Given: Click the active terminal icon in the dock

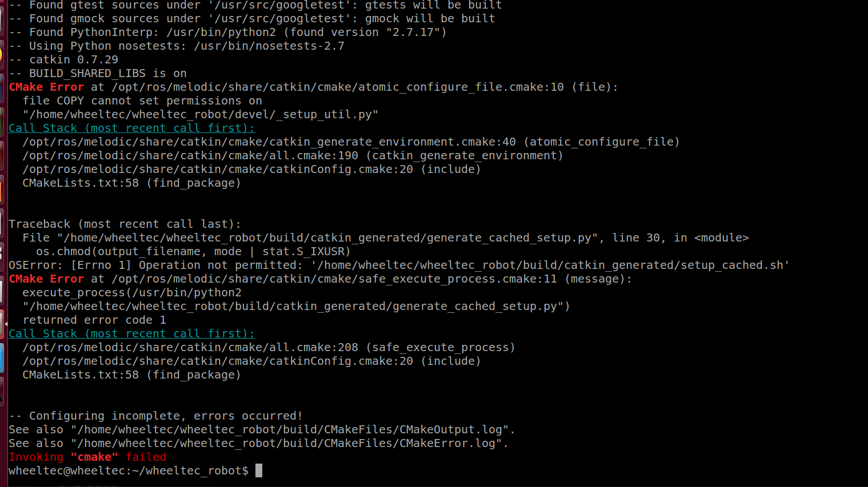Looking at the screenshot, I should [2, 324].
